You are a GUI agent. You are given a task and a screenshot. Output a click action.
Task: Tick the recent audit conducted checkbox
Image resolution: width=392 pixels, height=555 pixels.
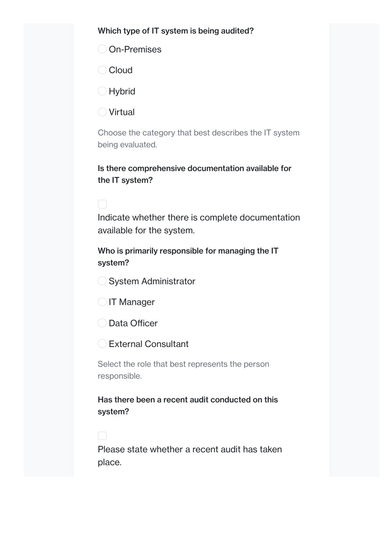102,436
